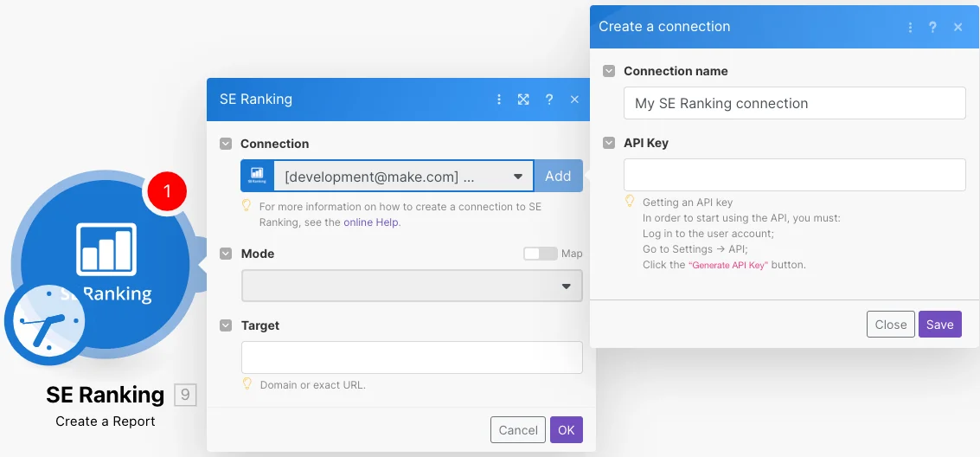The width and height of the screenshot is (980, 457).
Task: Click the clock schedule icon on module
Action: 45,321
